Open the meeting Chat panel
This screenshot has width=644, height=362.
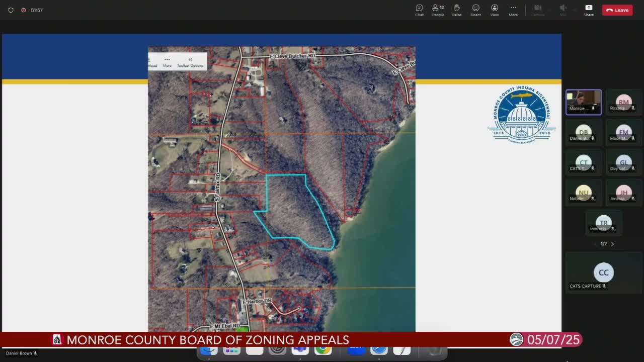419,10
